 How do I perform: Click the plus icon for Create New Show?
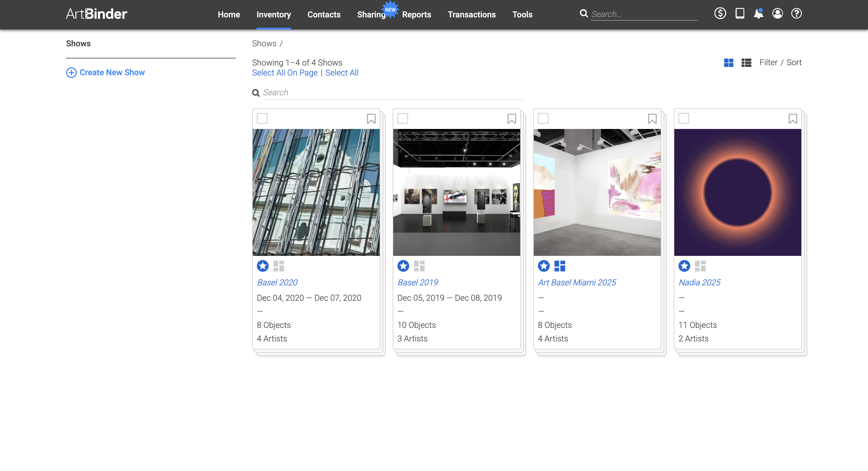(71, 72)
